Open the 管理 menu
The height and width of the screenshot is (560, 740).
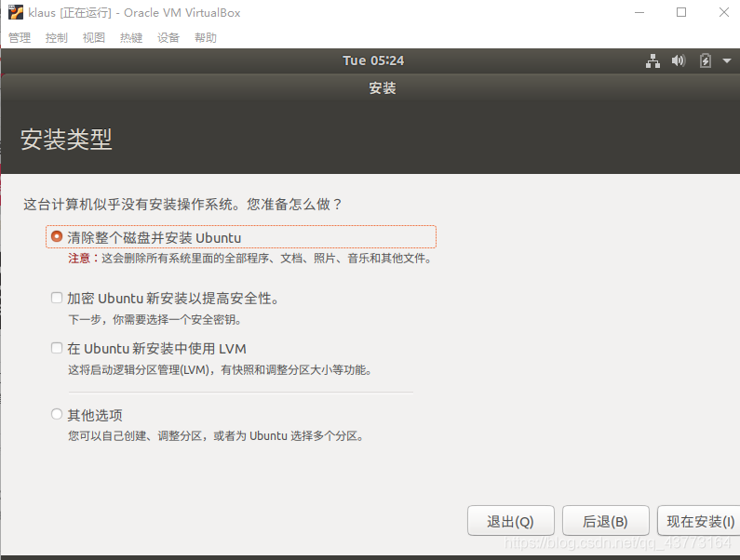coord(20,38)
